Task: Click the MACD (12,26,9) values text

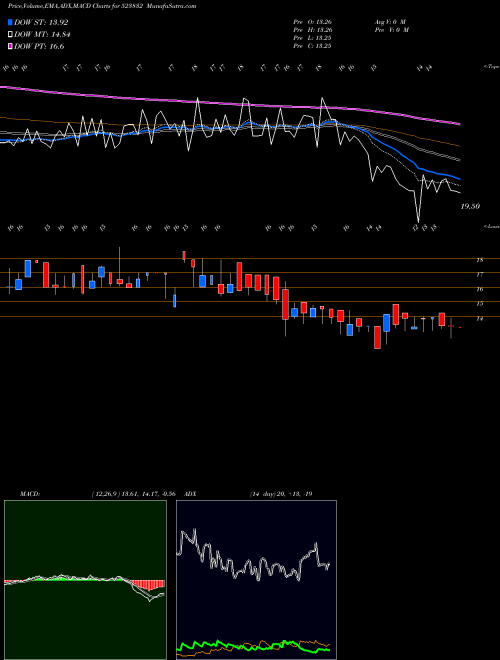Action: click(x=133, y=494)
